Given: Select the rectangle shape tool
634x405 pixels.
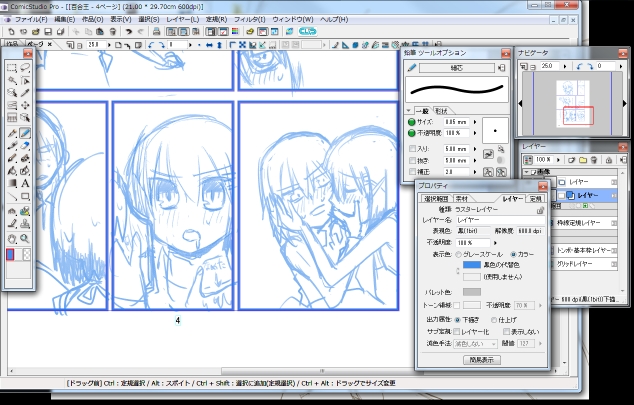Looking at the screenshot, I should coord(25,197).
